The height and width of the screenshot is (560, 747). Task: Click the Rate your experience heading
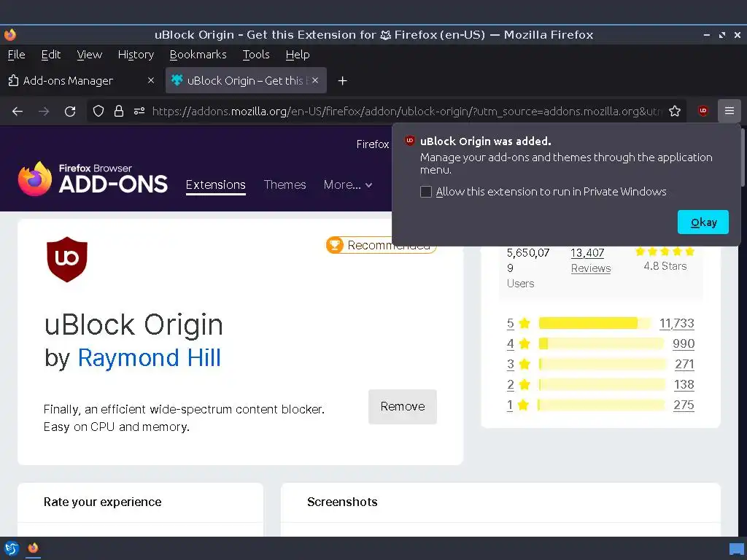102,502
